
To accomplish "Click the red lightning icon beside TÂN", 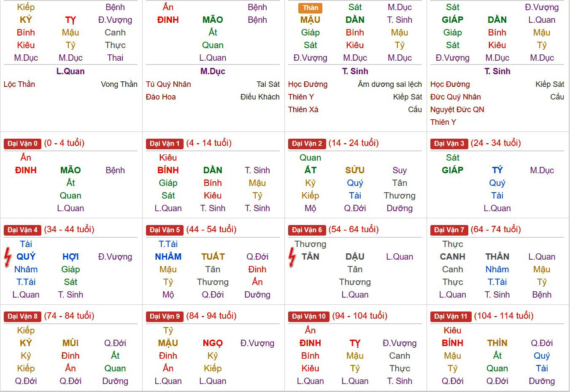I will tap(292, 257).
